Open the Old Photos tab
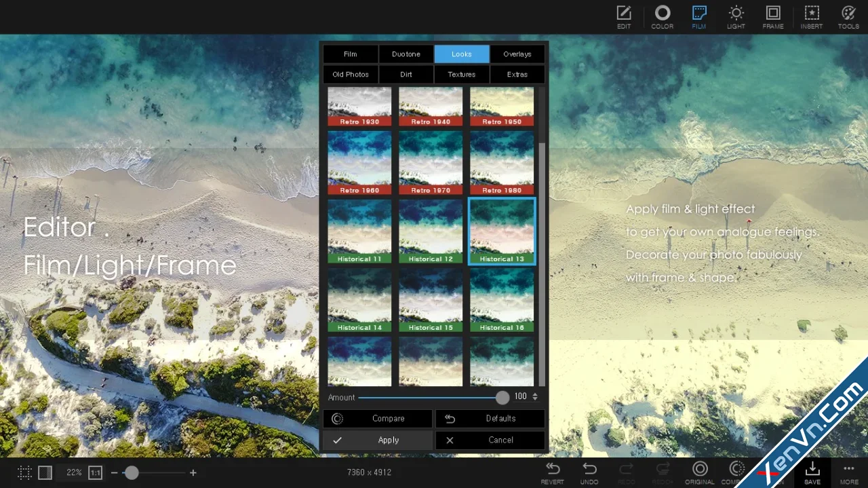The width and height of the screenshot is (868, 488). 351,75
